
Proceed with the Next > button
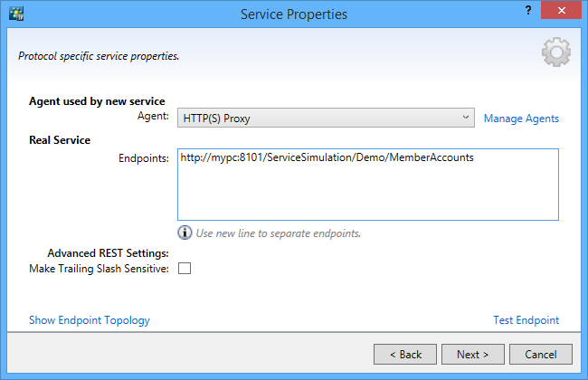(x=472, y=354)
